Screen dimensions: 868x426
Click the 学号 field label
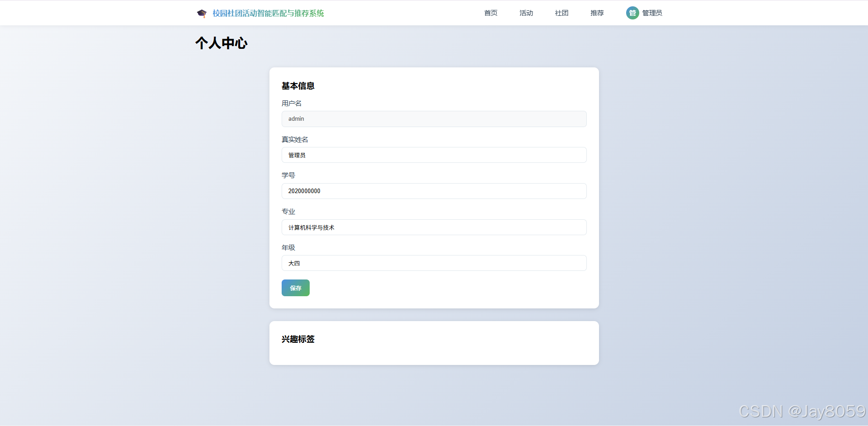click(x=288, y=175)
